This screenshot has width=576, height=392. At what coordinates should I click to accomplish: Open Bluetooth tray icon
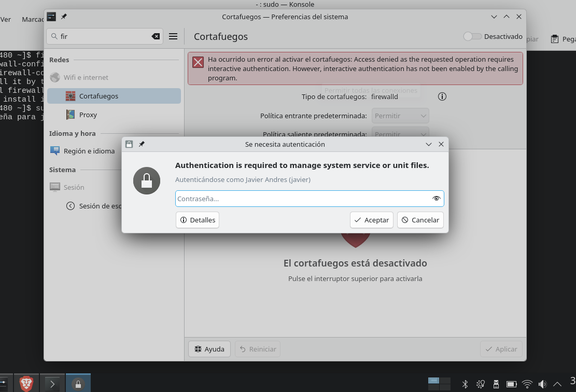(x=465, y=384)
